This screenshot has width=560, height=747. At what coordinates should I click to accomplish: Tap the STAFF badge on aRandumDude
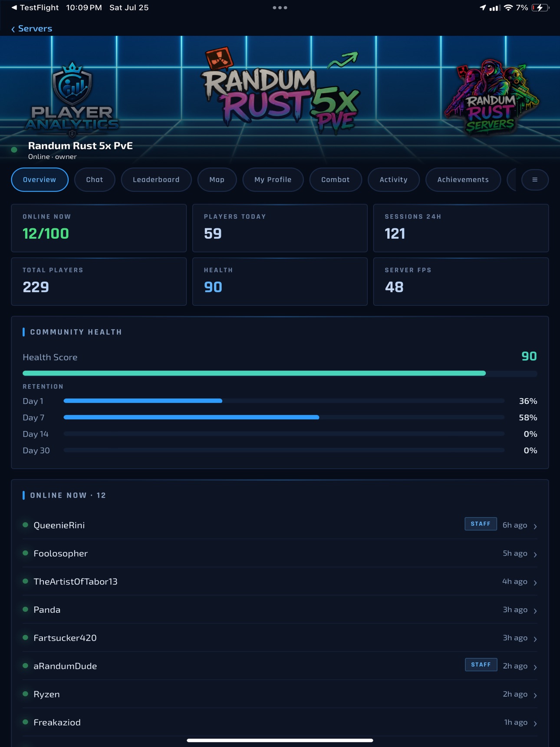(x=481, y=665)
